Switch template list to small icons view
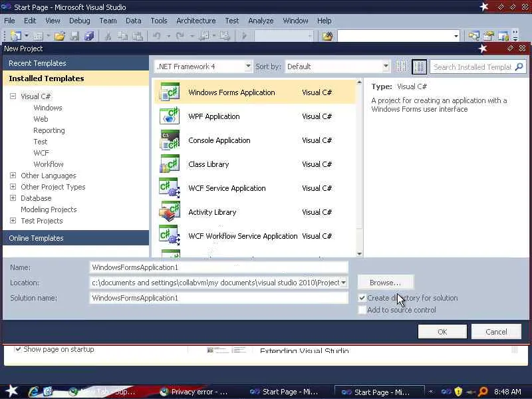This screenshot has width=532, height=399. pyautogui.click(x=402, y=66)
